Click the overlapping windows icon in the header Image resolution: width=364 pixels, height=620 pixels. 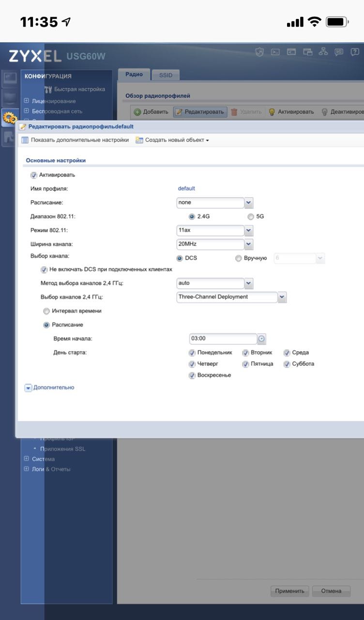(x=307, y=52)
